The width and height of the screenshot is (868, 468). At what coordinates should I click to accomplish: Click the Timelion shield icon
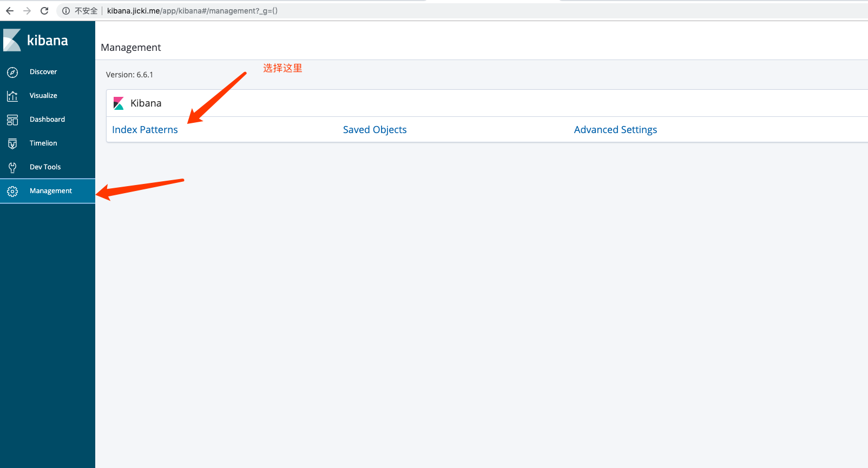(x=12, y=143)
